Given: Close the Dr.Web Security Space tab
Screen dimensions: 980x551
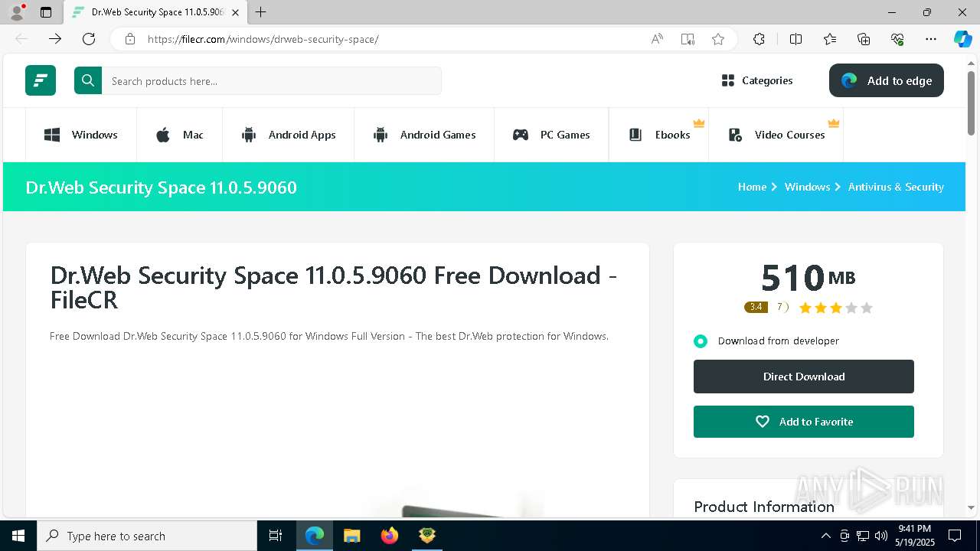Looking at the screenshot, I should [235, 12].
